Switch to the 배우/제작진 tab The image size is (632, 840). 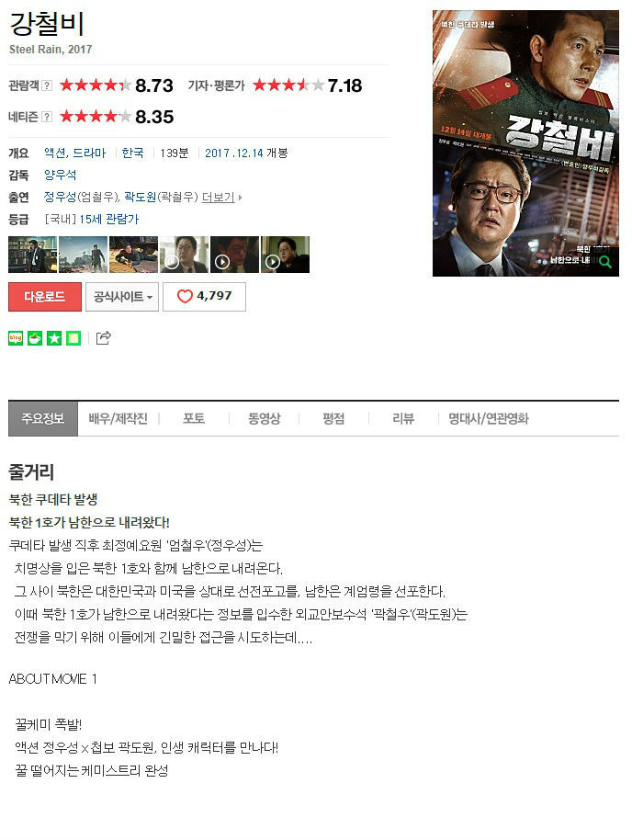(118, 419)
